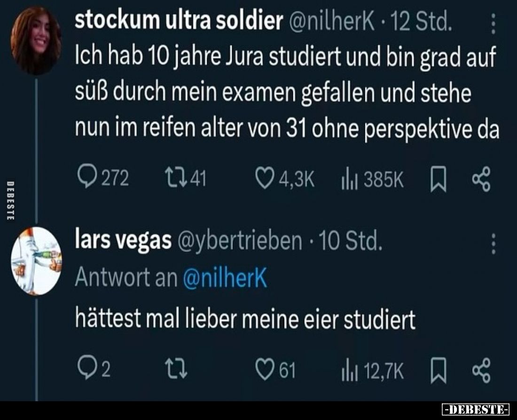Bookmark the lars vegas reply
The height and width of the screenshot is (420, 517).
[438, 370]
